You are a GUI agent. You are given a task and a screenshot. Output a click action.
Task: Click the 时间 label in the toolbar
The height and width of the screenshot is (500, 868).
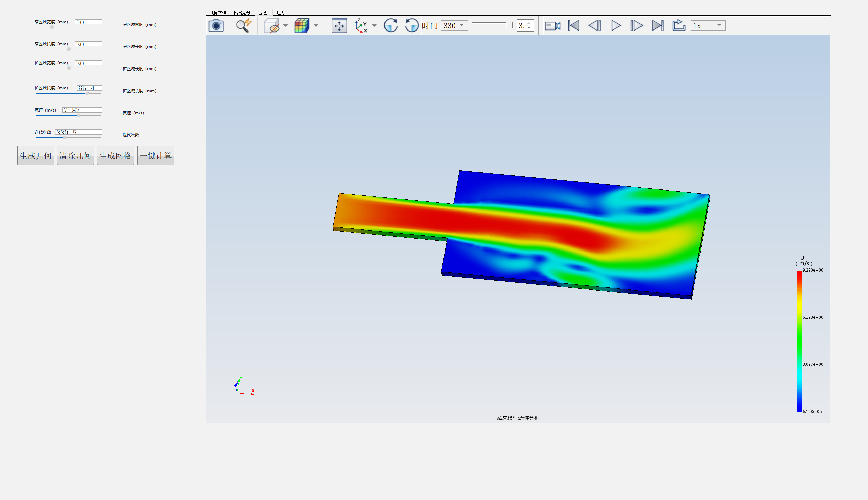click(430, 26)
